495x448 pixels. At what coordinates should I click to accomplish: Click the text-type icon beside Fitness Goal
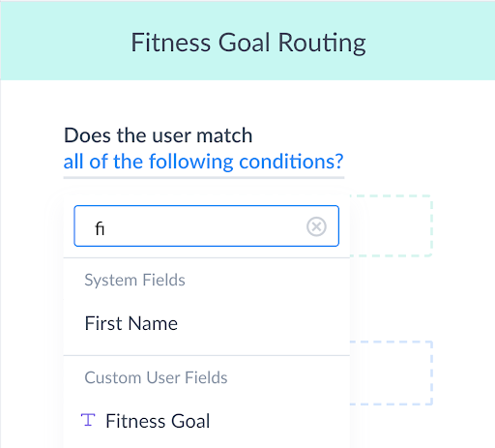[88, 420]
